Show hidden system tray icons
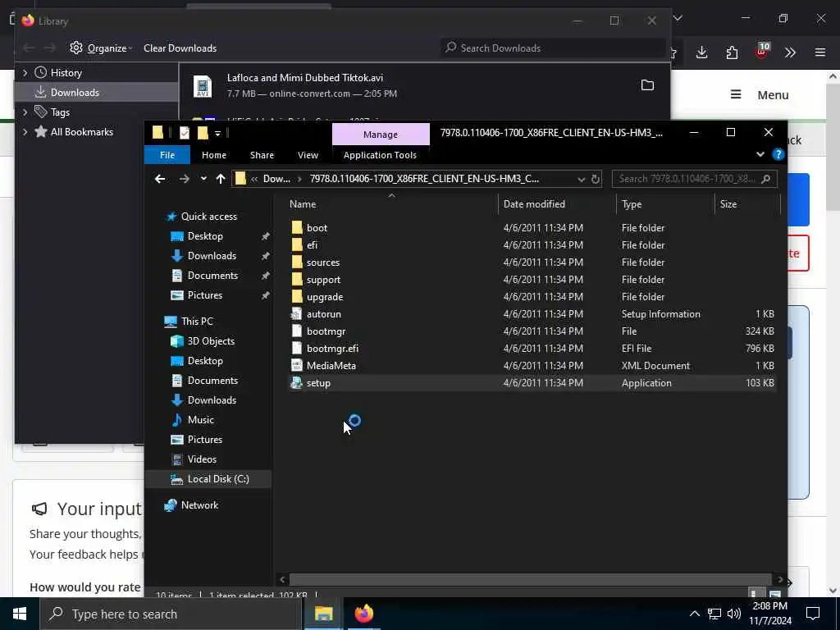This screenshot has width=840, height=630. tap(694, 614)
